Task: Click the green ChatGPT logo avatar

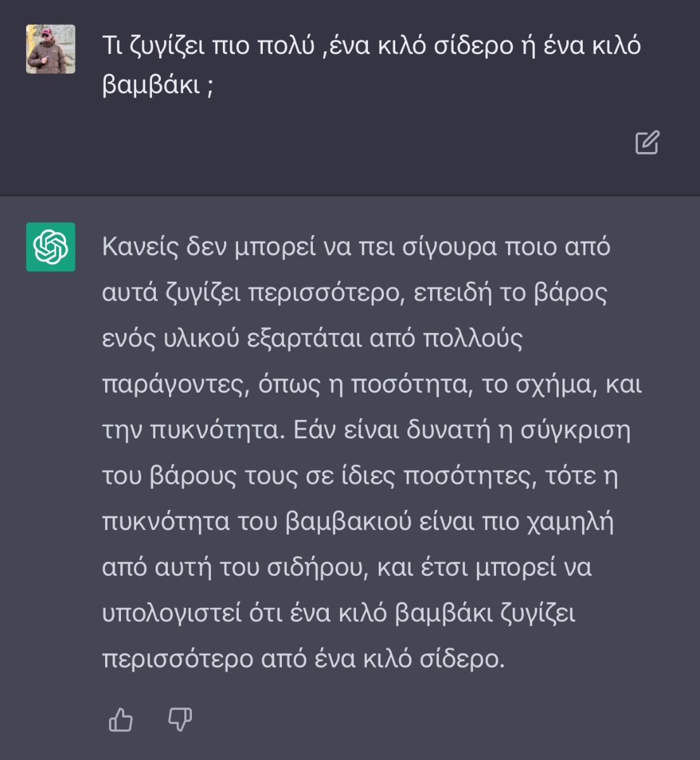Action: click(51, 247)
